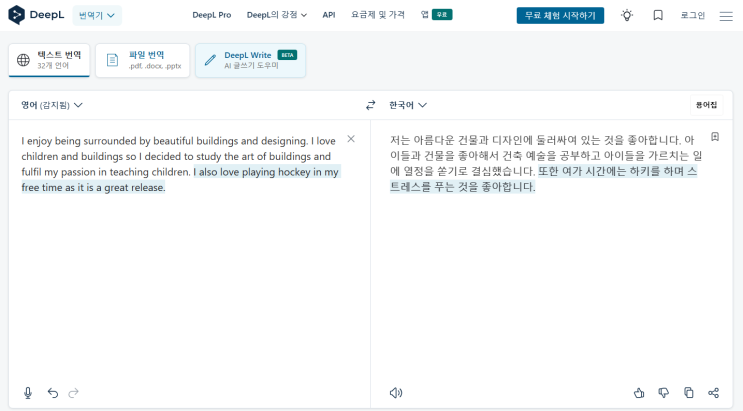The image size is (743, 411).
Task: Select the 텍스트 번역 tab
Action: point(49,60)
